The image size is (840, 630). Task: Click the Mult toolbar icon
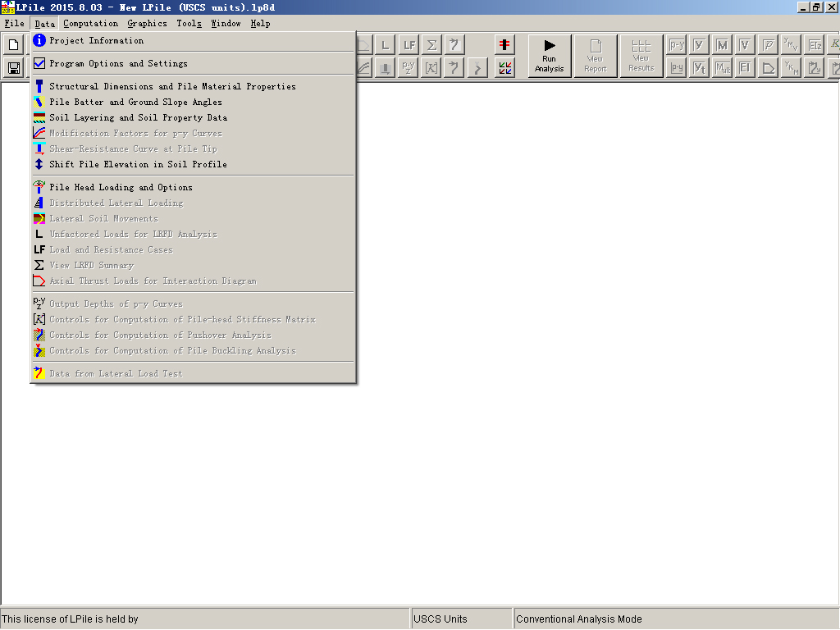tap(723, 68)
